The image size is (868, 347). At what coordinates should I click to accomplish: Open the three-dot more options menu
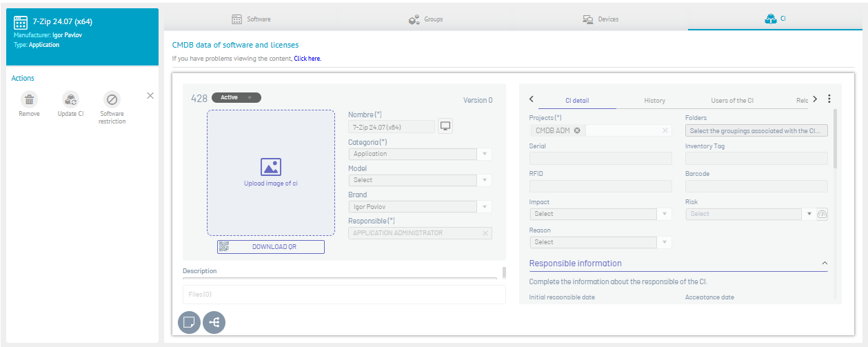pyautogui.click(x=829, y=99)
